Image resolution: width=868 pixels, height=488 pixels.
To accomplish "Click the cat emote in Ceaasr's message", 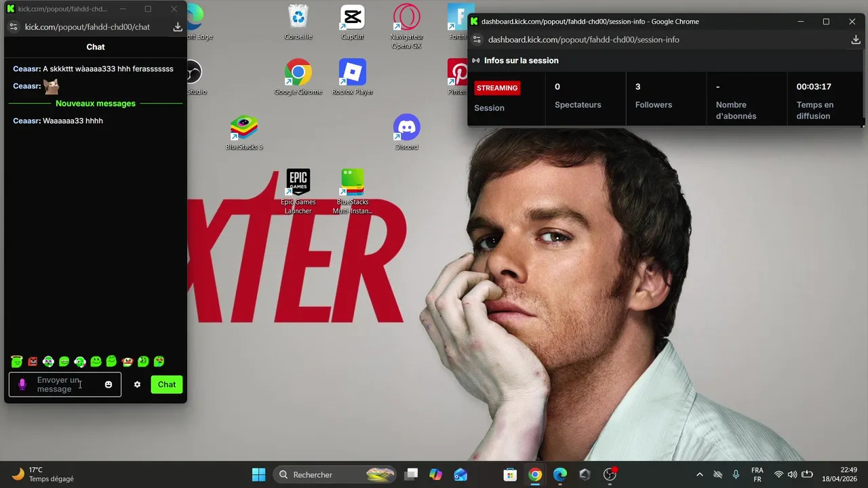I will (x=52, y=86).
